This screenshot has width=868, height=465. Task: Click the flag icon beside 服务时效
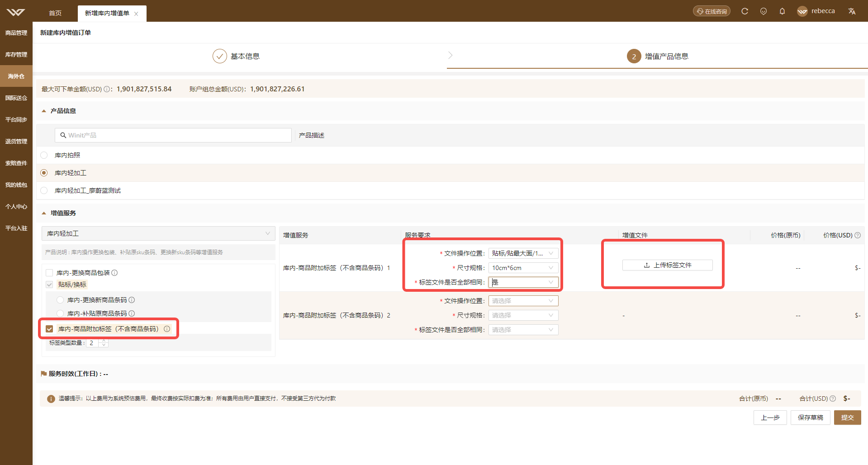(44, 374)
